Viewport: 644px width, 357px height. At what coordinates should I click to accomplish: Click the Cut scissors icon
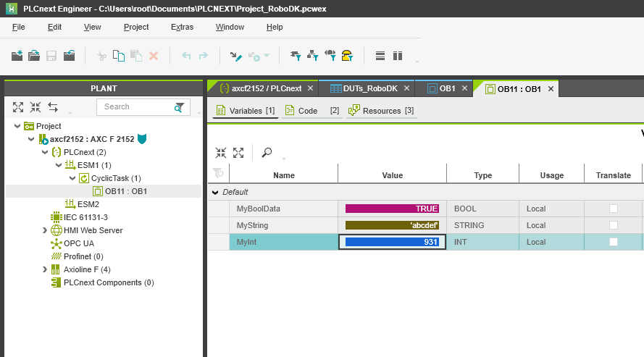(x=101, y=56)
